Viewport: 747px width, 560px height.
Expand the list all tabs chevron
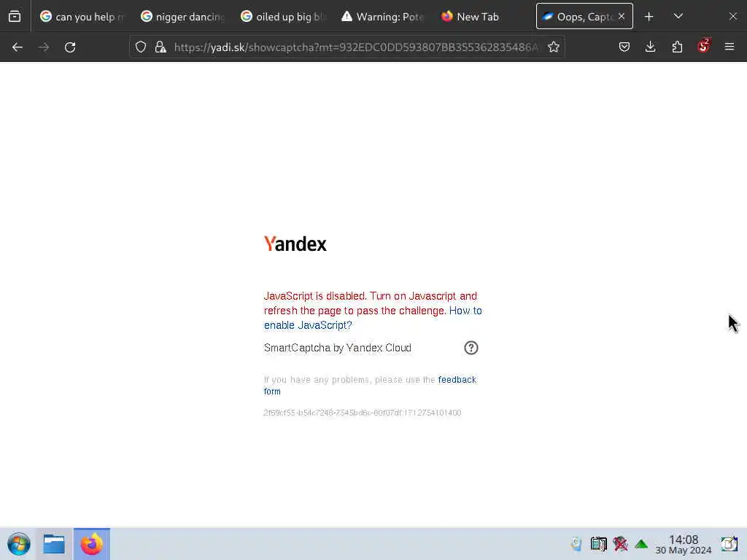678,17
